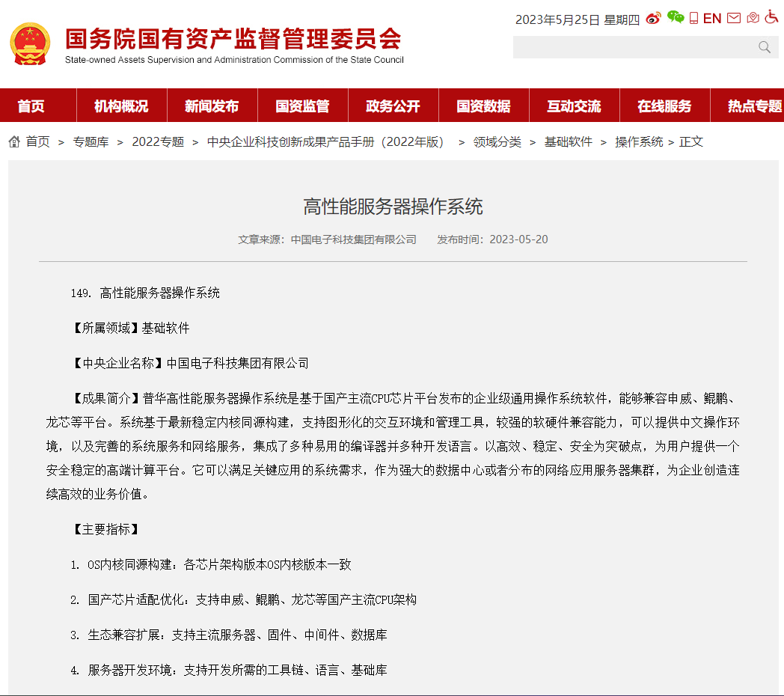Enable accessibility mode via the wheelchair icon
The width and height of the screenshot is (784, 696).
[771, 18]
